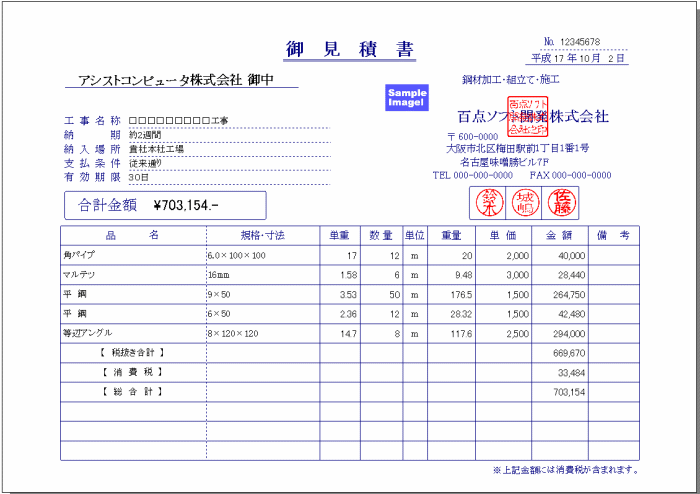This screenshot has height=494, width=700.
Task: Click the 合計金額 label in the total box
Action: (x=108, y=205)
